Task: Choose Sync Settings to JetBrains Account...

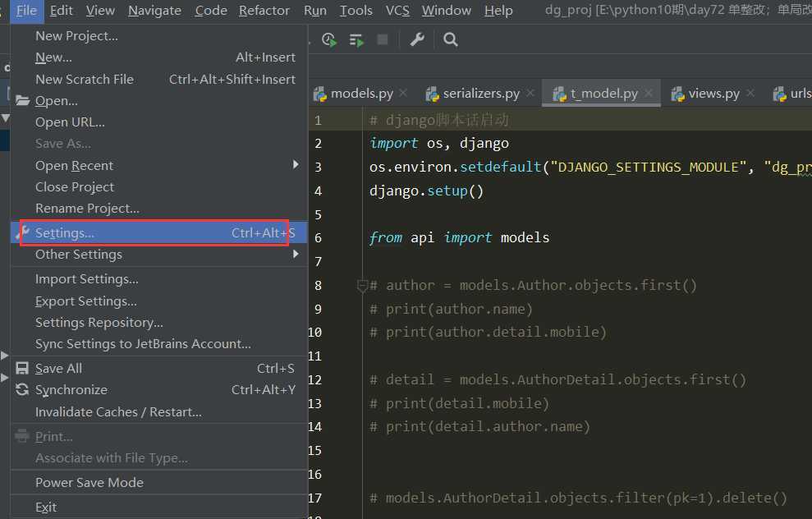Action: [x=159, y=344]
